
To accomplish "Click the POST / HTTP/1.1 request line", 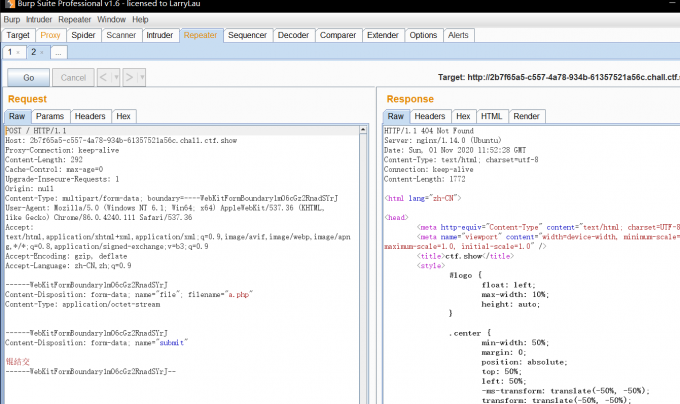I will point(36,130).
